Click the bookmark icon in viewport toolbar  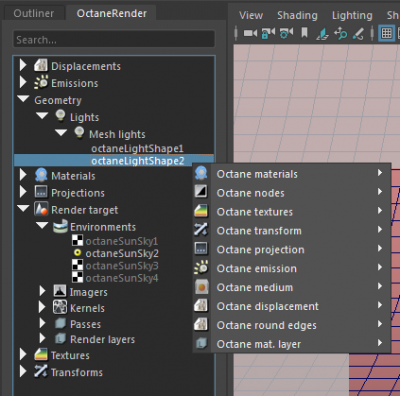(304, 33)
